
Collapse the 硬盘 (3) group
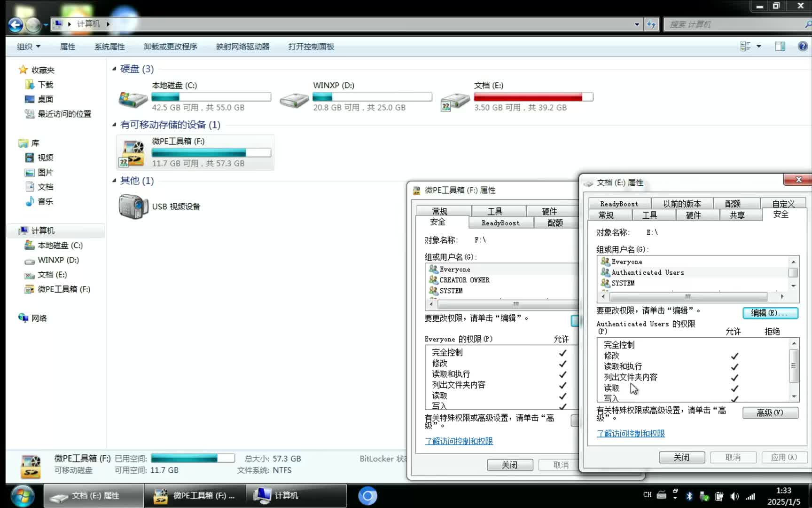[114, 69]
